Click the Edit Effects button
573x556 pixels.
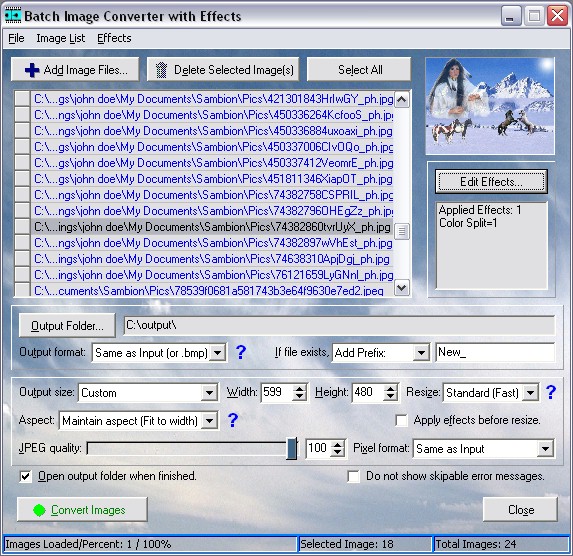(x=491, y=182)
